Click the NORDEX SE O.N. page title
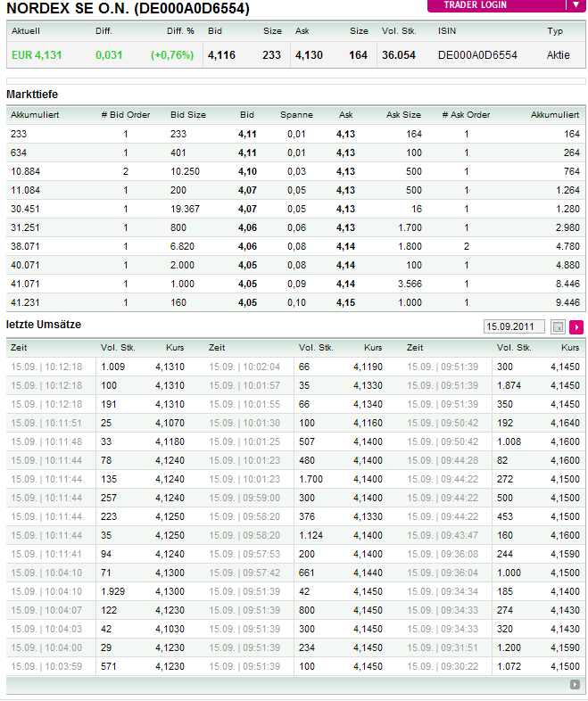Image resolution: width=588 pixels, height=701 pixels. 128,8
